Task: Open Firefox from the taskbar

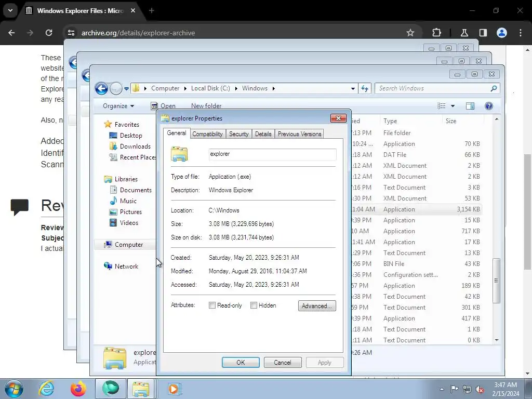Action: [x=78, y=389]
